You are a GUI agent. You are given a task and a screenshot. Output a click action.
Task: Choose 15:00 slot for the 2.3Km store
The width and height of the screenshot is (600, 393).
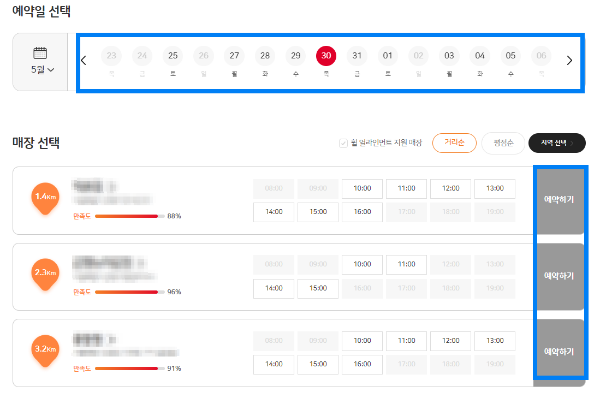[x=318, y=289]
